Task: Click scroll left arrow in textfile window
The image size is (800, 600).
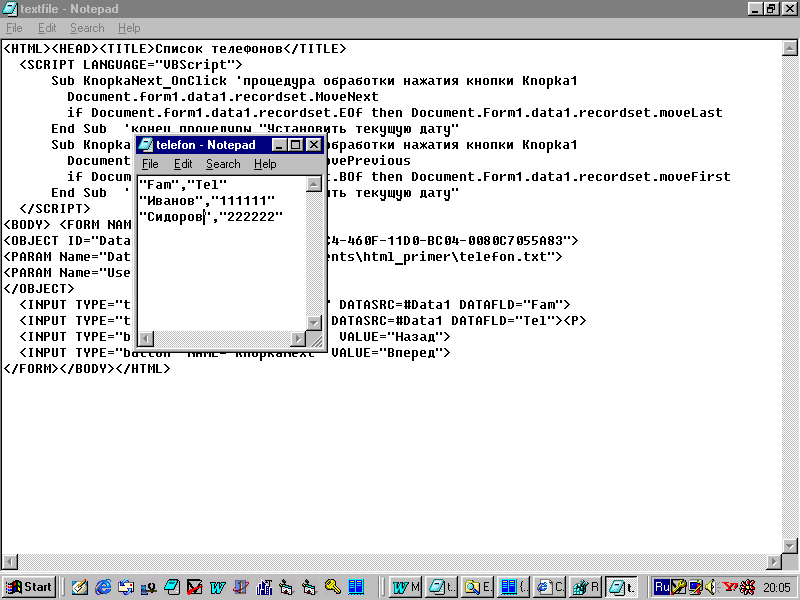Action: pos(10,562)
